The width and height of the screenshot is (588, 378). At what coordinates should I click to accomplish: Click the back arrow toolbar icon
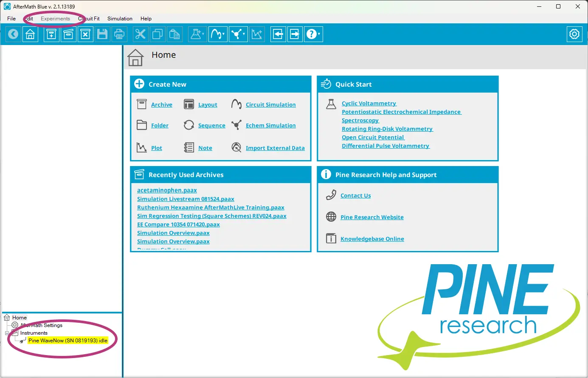pyautogui.click(x=13, y=34)
